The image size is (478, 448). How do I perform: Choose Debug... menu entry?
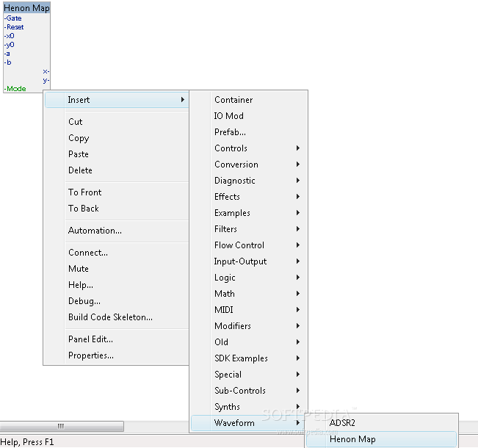point(117,301)
